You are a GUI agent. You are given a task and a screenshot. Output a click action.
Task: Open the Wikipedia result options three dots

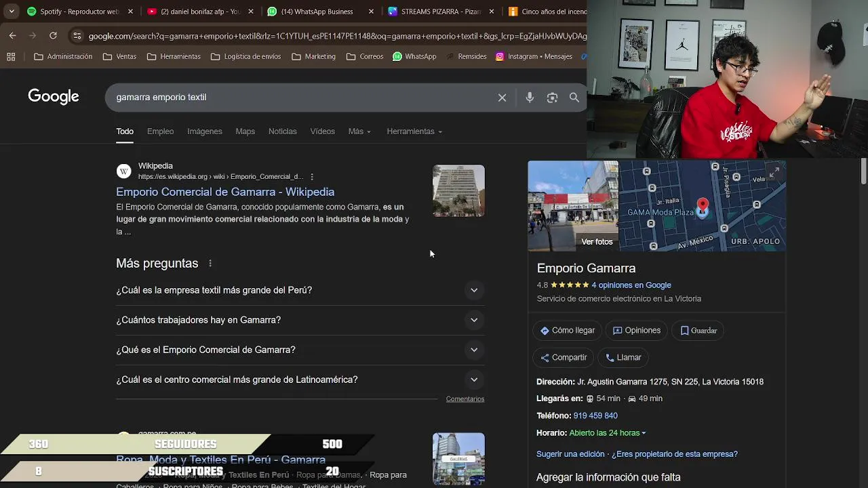coord(312,177)
